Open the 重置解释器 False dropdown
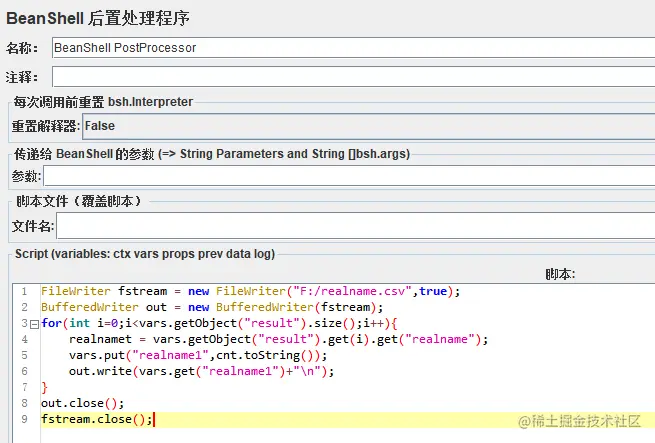This screenshot has height=443, width=655. click(369, 126)
